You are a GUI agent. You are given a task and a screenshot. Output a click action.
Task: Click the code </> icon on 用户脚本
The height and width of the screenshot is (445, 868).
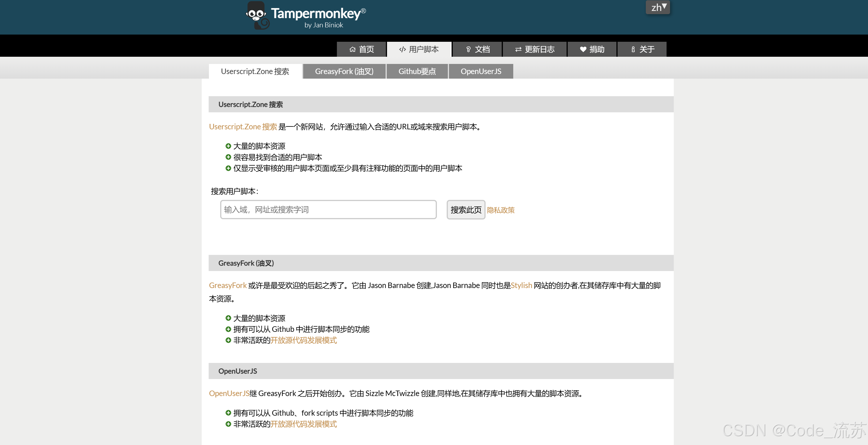click(402, 49)
